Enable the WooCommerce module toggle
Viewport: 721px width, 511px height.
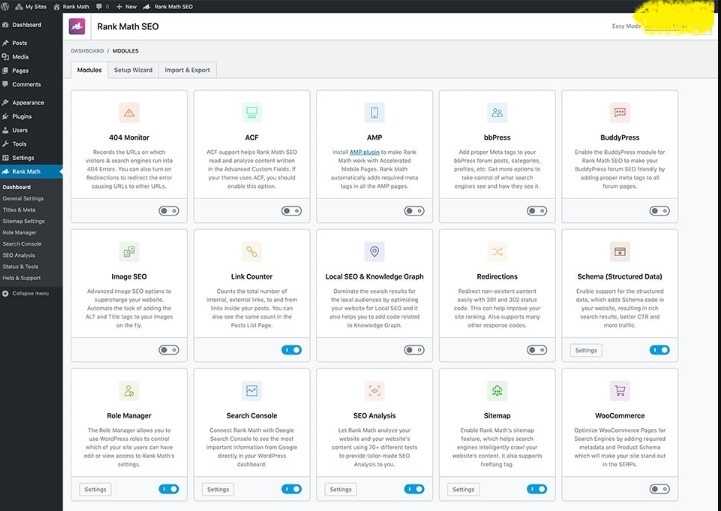(x=659, y=489)
